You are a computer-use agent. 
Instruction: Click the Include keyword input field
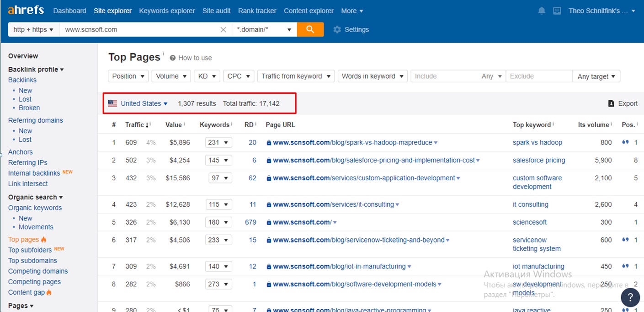point(444,76)
